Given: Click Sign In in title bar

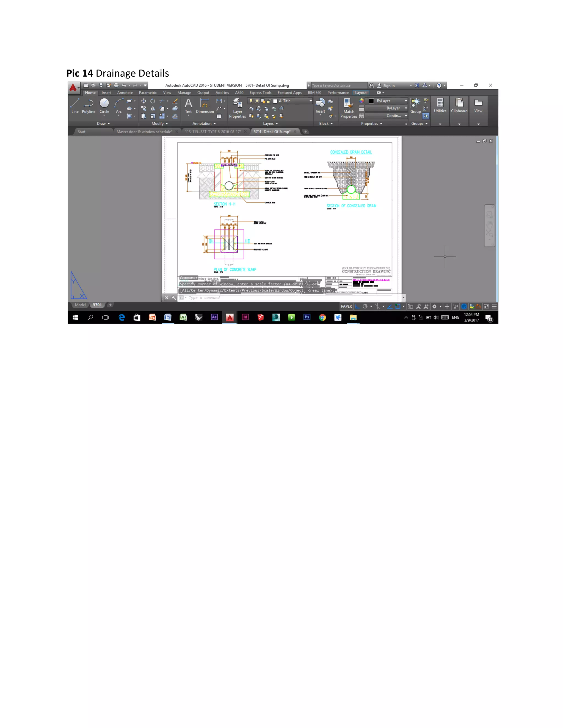Looking at the screenshot, I should pos(388,86).
